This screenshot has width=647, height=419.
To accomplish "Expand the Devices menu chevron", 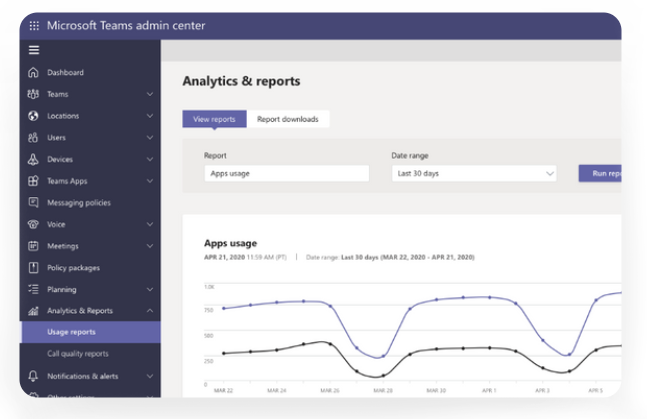I will click(150, 159).
